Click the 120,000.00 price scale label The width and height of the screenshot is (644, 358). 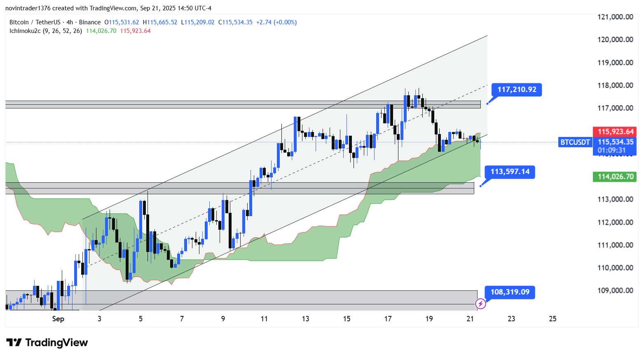[615, 40]
